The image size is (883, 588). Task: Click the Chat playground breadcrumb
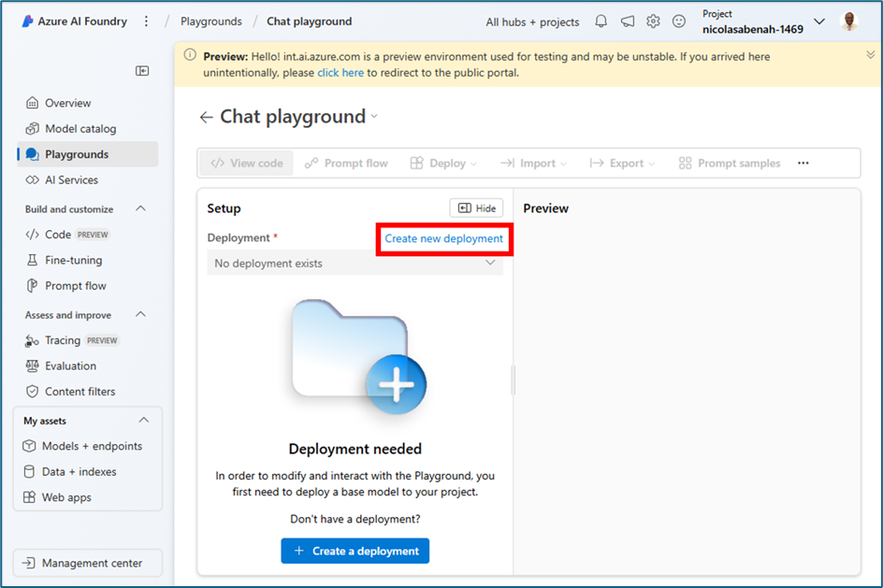tap(310, 22)
